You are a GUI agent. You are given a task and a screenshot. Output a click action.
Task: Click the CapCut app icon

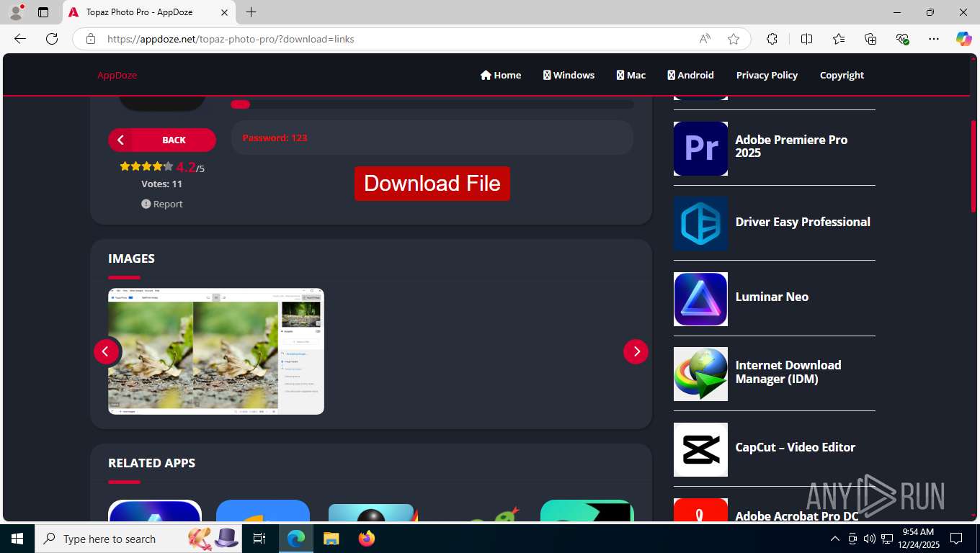click(700, 449)
